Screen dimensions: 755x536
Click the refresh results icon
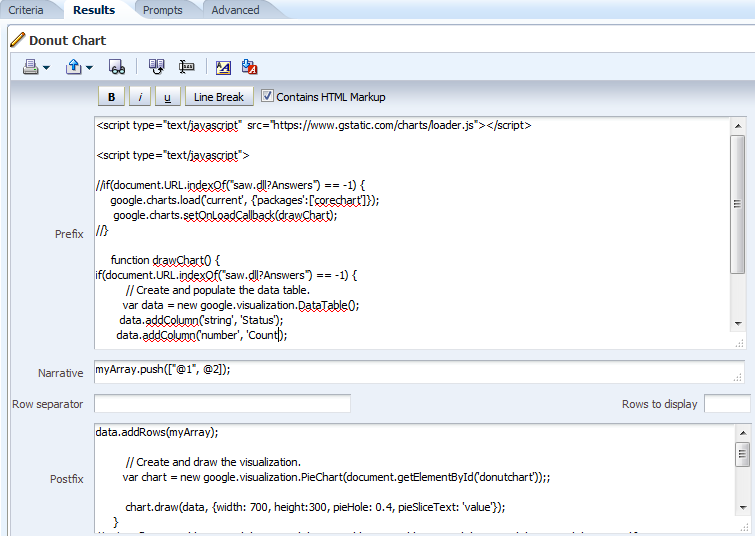tap(156, 67)
